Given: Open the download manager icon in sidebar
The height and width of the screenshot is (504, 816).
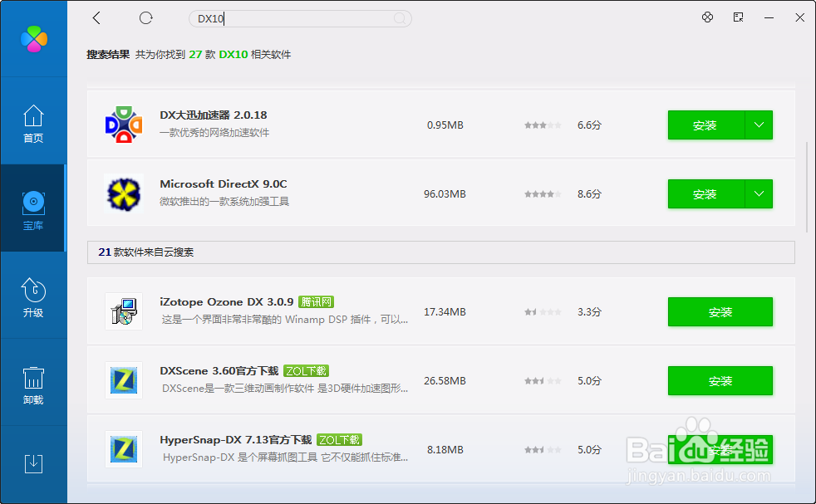Looking at the screenshot, I should [33, 463].
